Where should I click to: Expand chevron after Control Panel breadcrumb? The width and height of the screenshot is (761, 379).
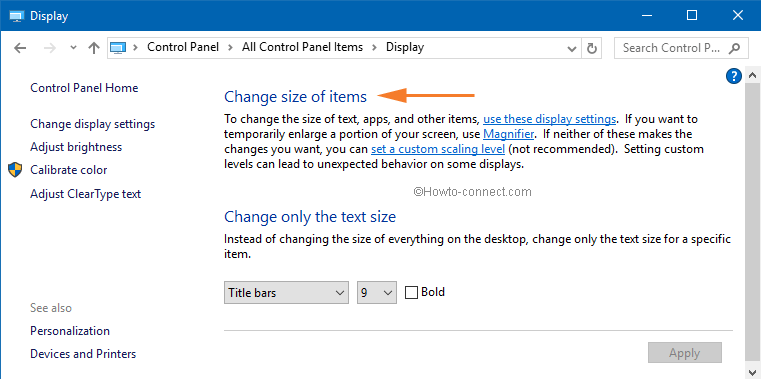[x=231, y=48]
